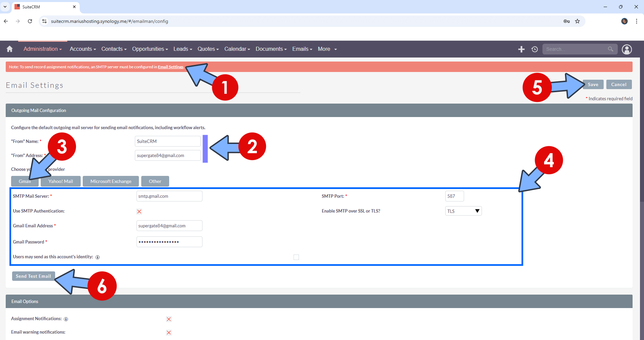Open the Documents menu
Screen dimensions: 644x340
coord(271,49)
